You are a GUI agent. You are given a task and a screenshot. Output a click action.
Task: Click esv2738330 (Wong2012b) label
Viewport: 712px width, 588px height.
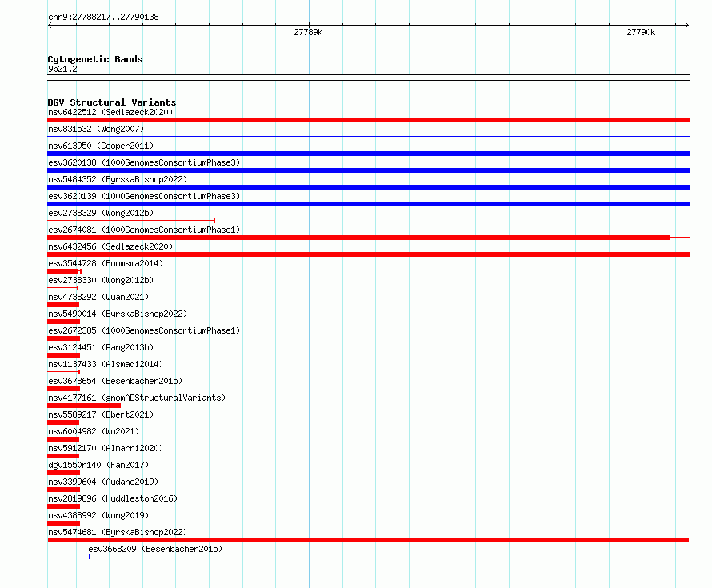pyautogui.click(x=101, y=280)
